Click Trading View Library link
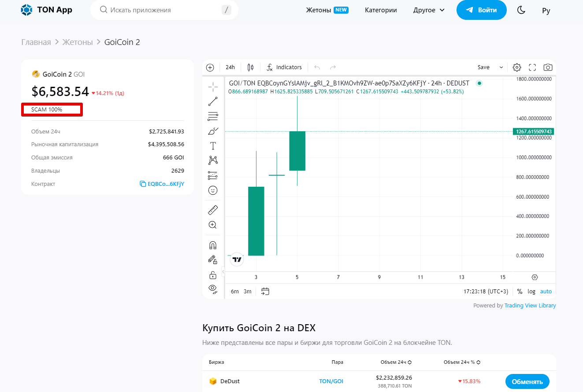 point(530,305)
